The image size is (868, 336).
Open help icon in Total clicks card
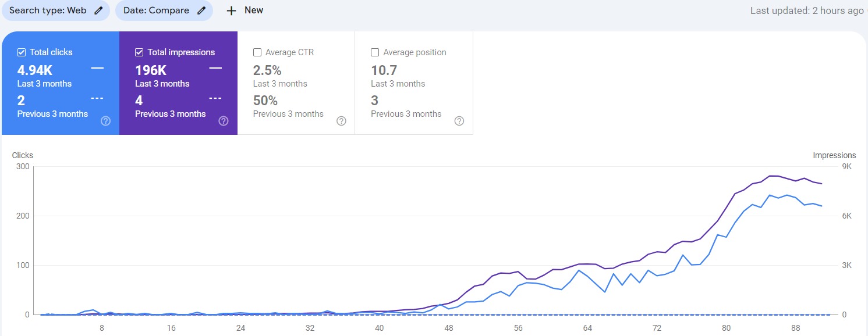(x=106, y=121)
